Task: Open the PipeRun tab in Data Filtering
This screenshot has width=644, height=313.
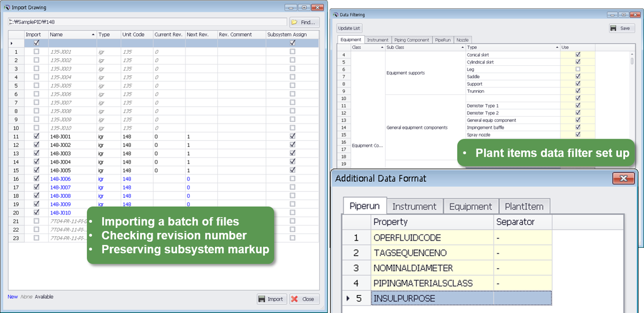Action: click(442, 39)
